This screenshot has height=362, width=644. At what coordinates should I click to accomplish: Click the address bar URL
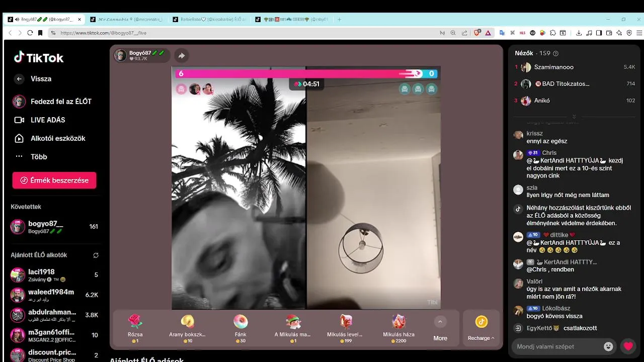103,33
